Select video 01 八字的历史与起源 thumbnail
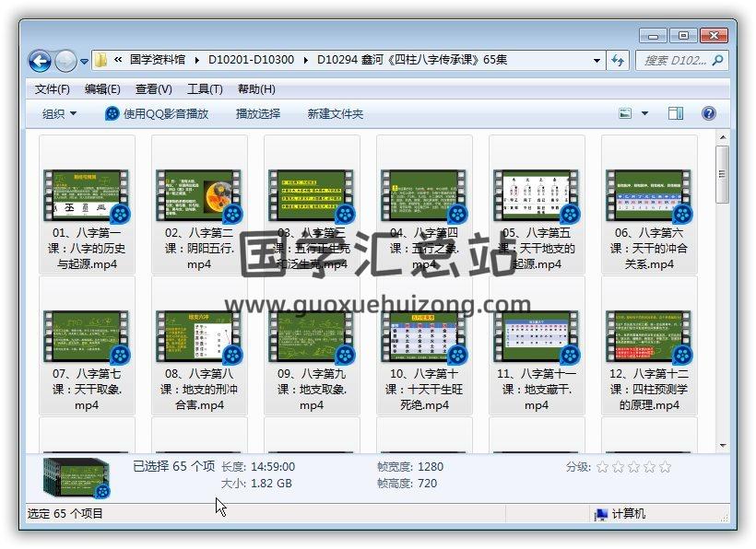756x549 pixels. point(87,195)
